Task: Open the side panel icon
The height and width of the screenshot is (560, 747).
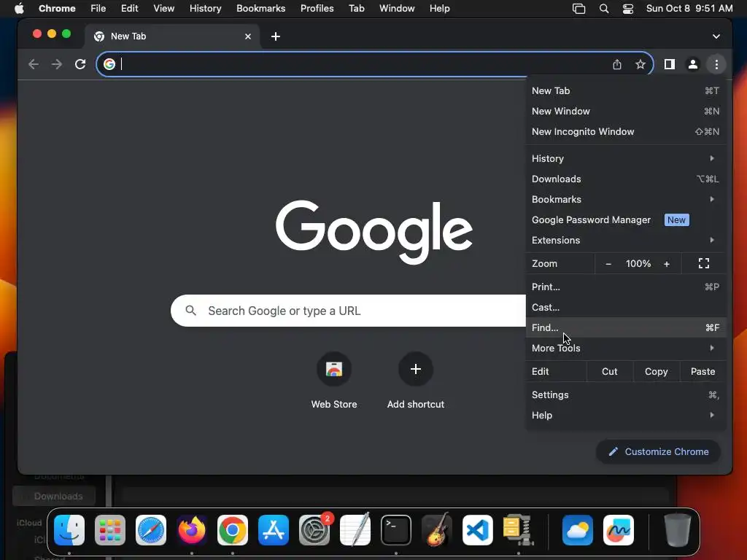Action: 670,64
